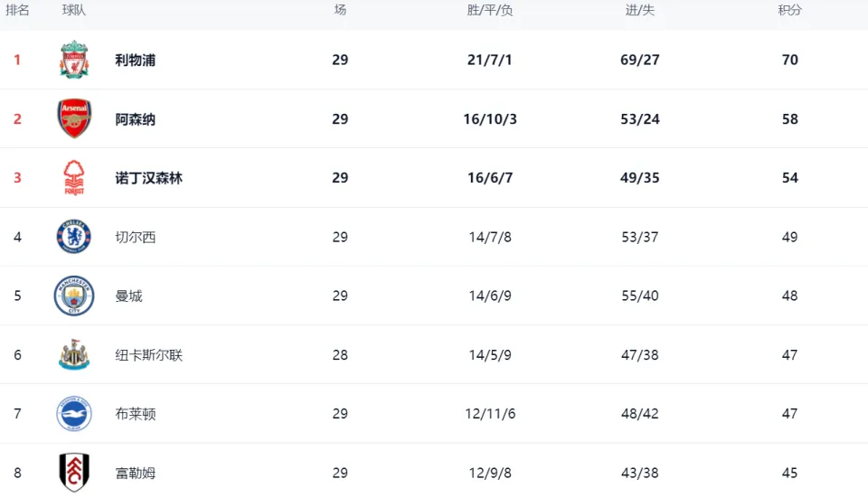
Task: Select the 富勒姆 team name
Action: (x=135, y=473)
